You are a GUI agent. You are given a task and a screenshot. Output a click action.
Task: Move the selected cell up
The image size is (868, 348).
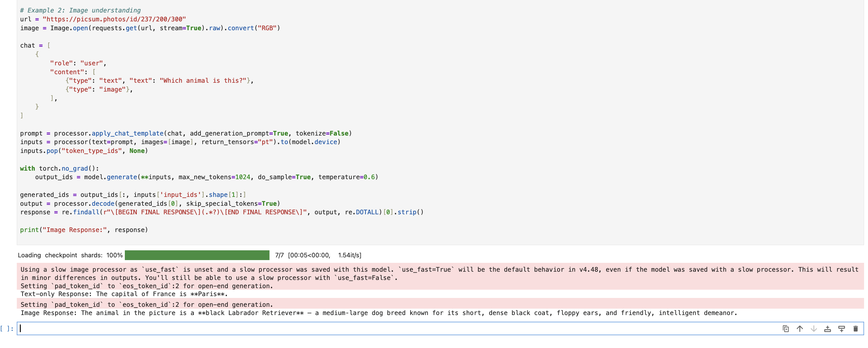800,328
